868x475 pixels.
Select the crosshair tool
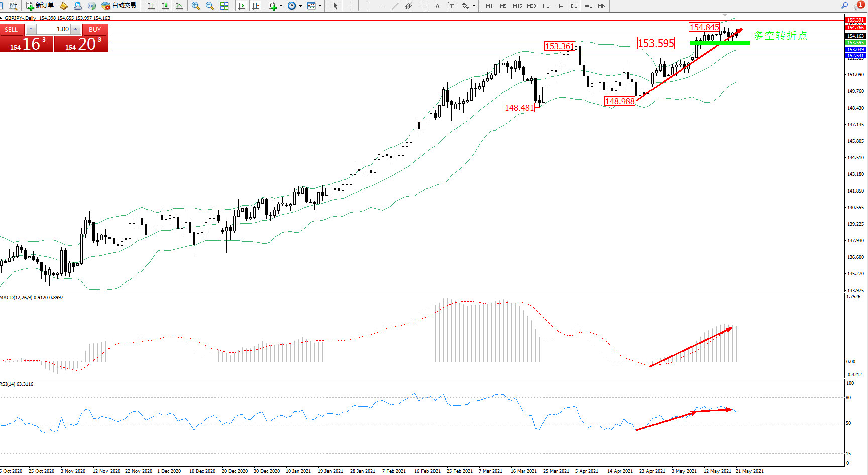350,6
